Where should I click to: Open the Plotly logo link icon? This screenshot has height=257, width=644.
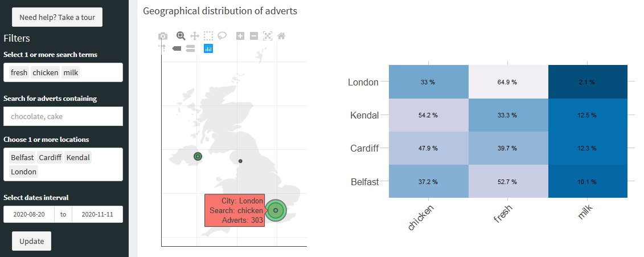click(208, 48)
